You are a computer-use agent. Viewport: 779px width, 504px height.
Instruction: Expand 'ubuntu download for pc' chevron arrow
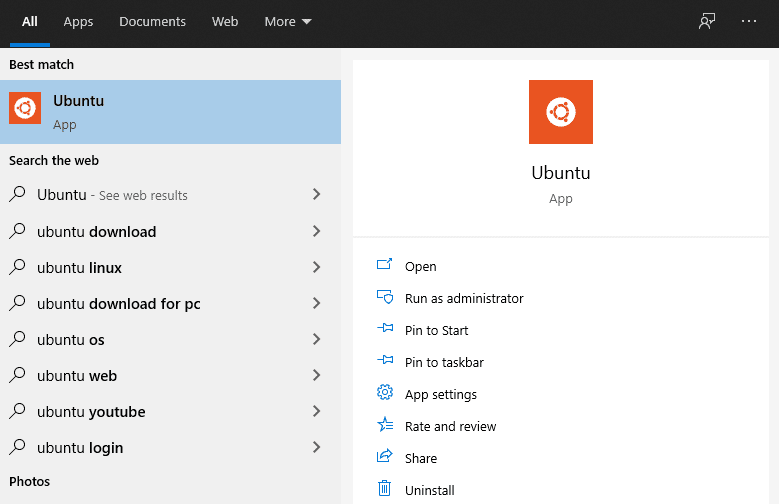[x=316, y=303]
